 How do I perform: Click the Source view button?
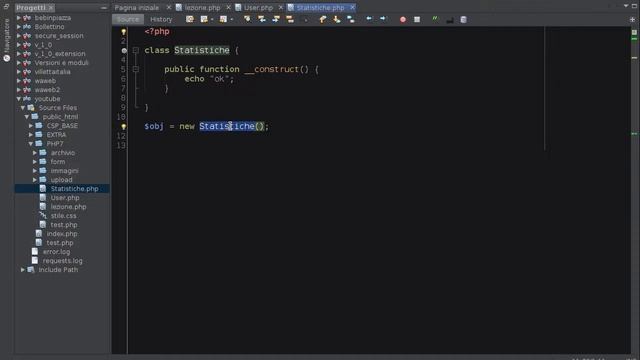click(x=128, y=19)
